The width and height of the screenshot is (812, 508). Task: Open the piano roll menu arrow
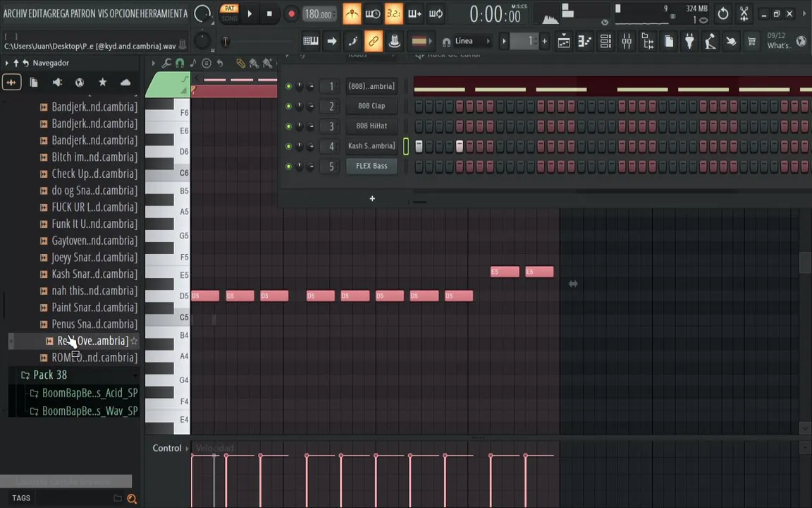click(x=153, y=64)
